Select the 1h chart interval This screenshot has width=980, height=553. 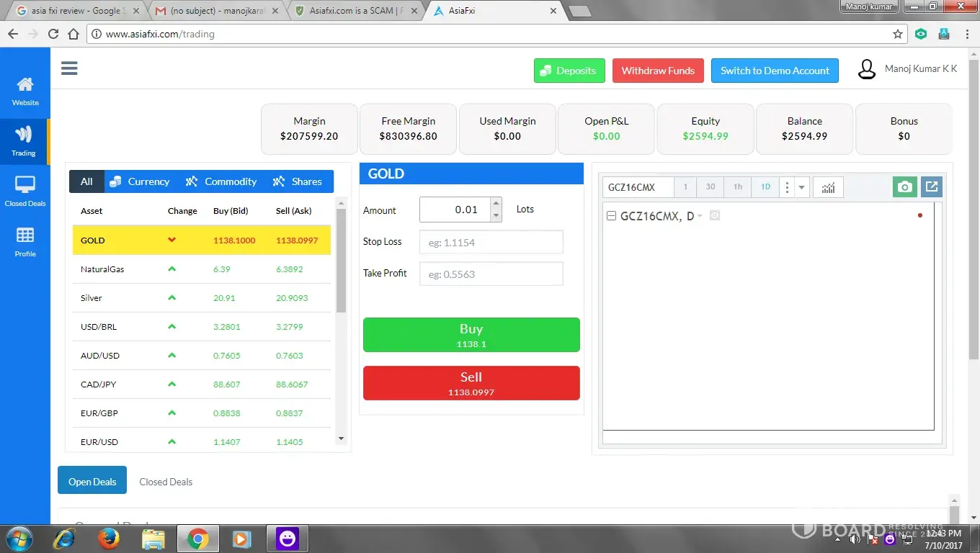[738, 187]
